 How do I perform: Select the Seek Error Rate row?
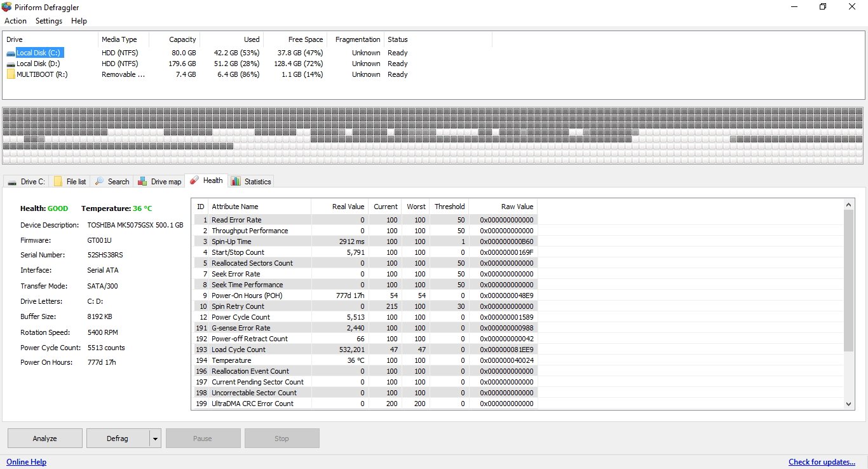point(365,274)
